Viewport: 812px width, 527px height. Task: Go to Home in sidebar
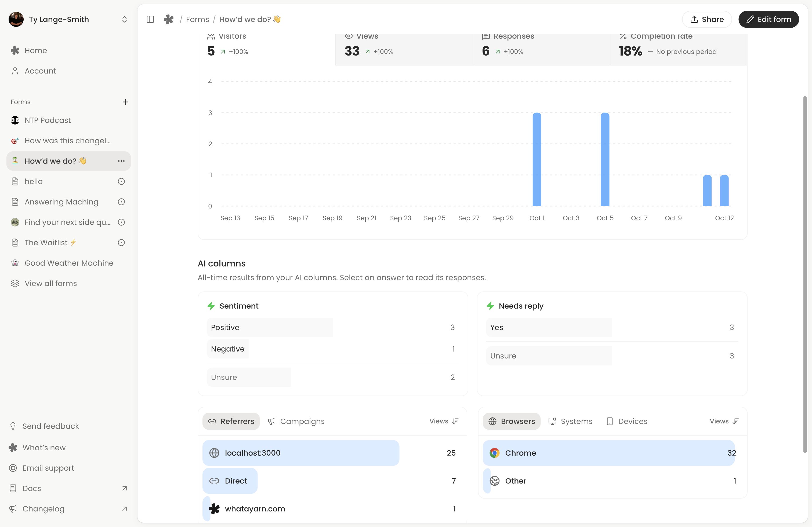pyautogui.click(x=68, y=50)
